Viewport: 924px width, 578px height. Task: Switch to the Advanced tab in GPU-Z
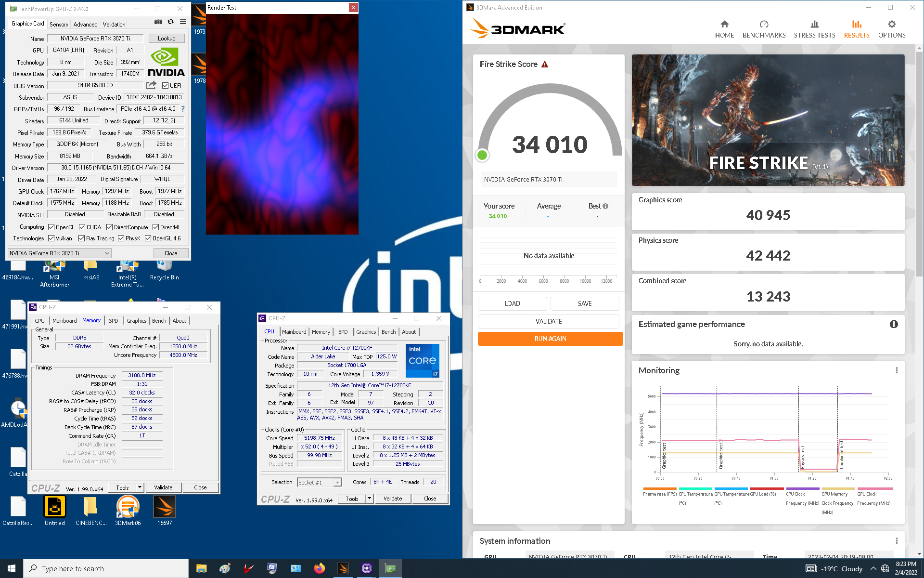(x=85, y=25)
